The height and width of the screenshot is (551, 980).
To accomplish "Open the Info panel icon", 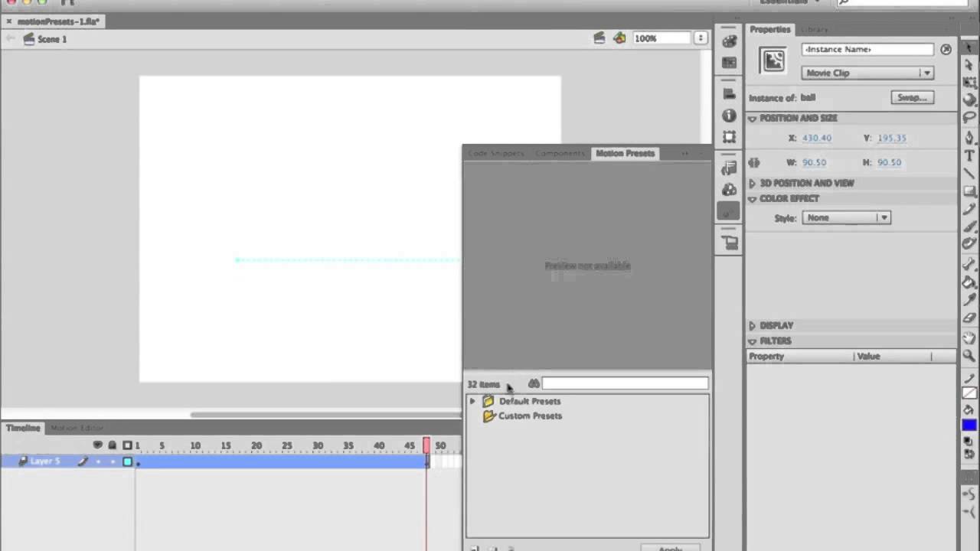I will [x=729, y=116].
